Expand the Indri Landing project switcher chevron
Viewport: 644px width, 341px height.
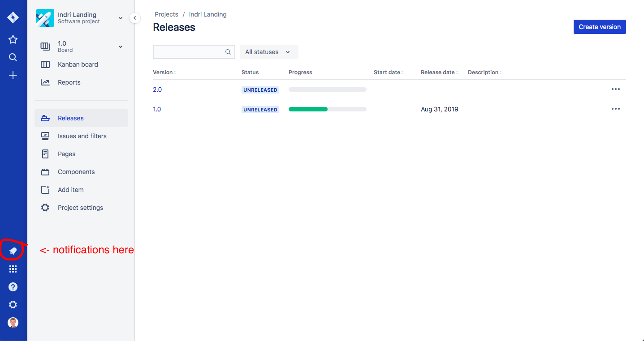coord(120,18)
